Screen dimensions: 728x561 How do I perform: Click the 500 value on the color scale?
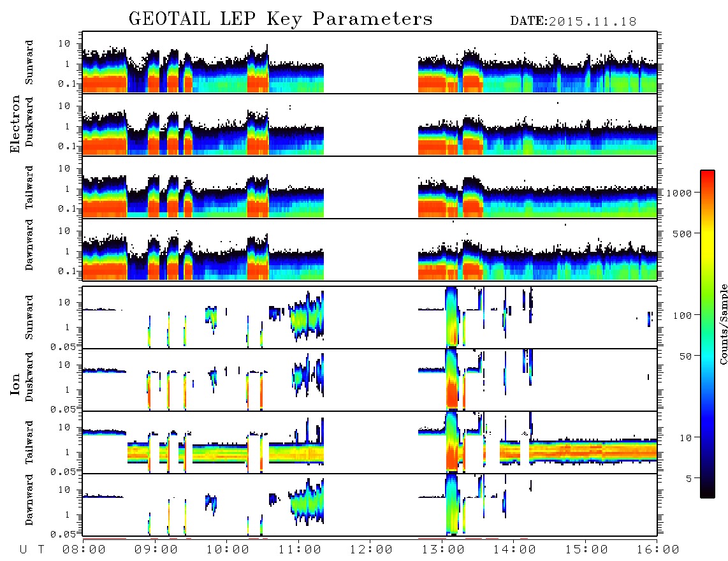(x=682, y=233)
